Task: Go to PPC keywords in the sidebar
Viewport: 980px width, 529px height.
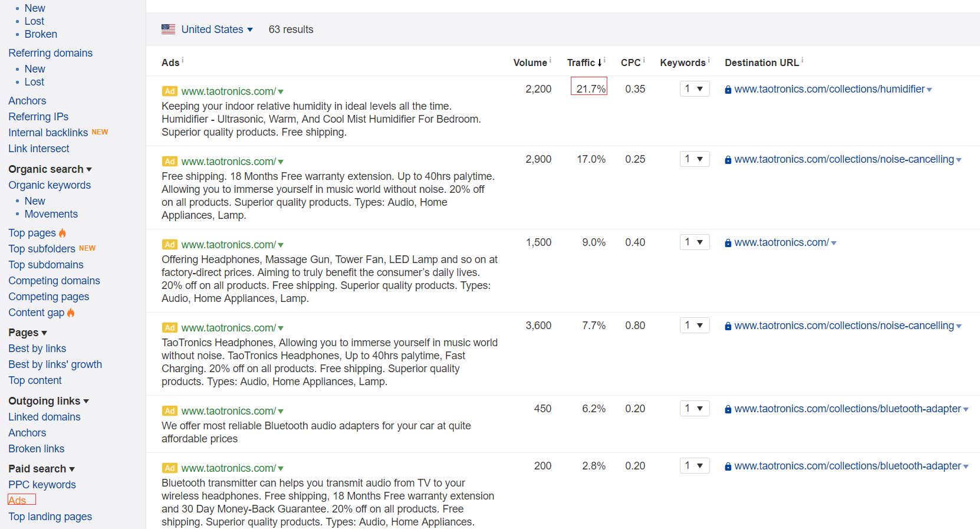Action: click(42, 485)
